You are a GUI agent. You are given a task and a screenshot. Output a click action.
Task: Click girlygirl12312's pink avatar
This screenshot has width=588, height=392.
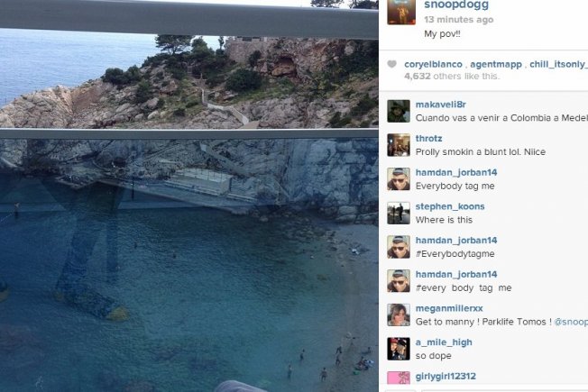pos(399,378)
